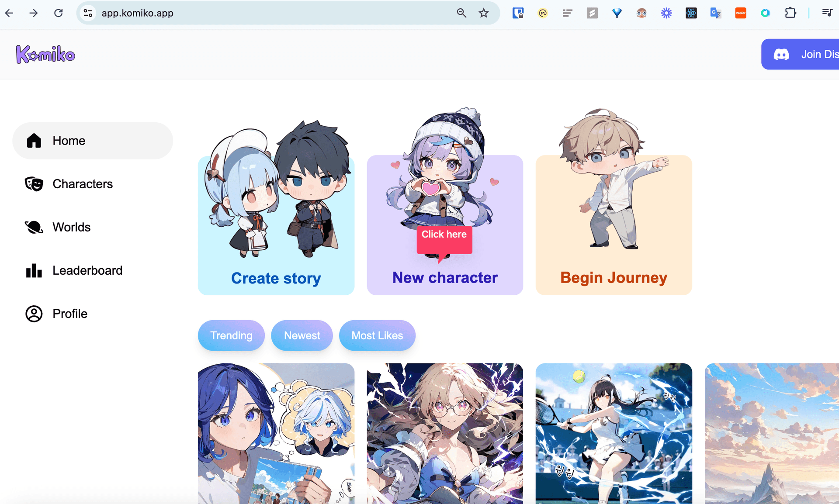The width and height of the screenshot is (839, 504).
Task: Select the browser zoom magnifier icon
Action: pyautogui.click(x=461, y=13)
